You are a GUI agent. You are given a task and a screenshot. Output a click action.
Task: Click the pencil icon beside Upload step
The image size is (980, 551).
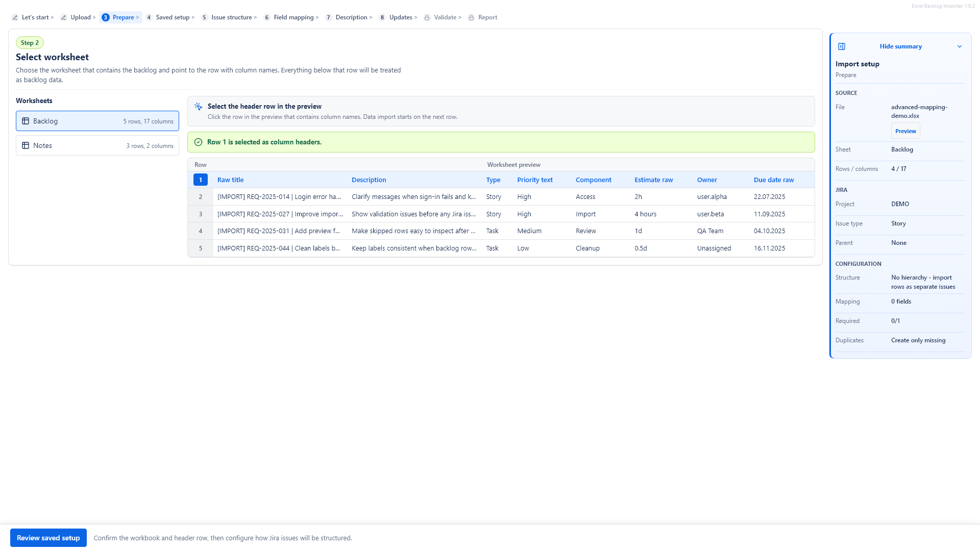click(63, 17)
